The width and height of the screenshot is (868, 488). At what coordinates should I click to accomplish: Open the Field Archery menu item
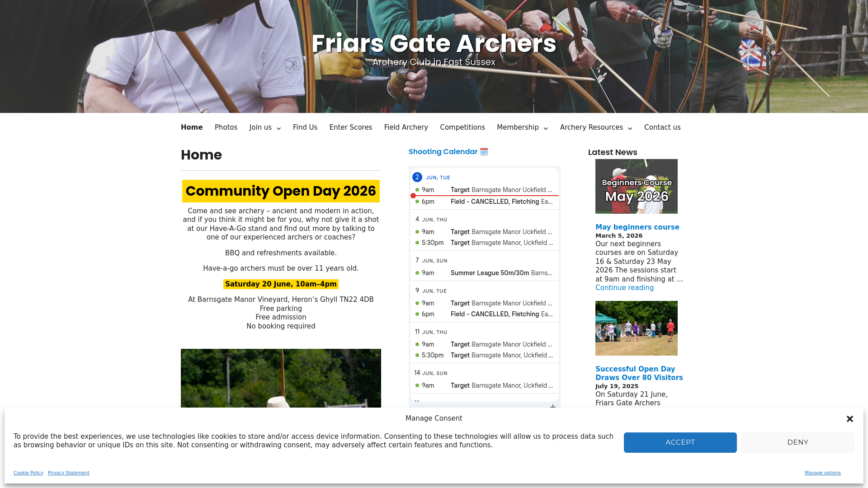pyautogui.click(x=406, y=127)
